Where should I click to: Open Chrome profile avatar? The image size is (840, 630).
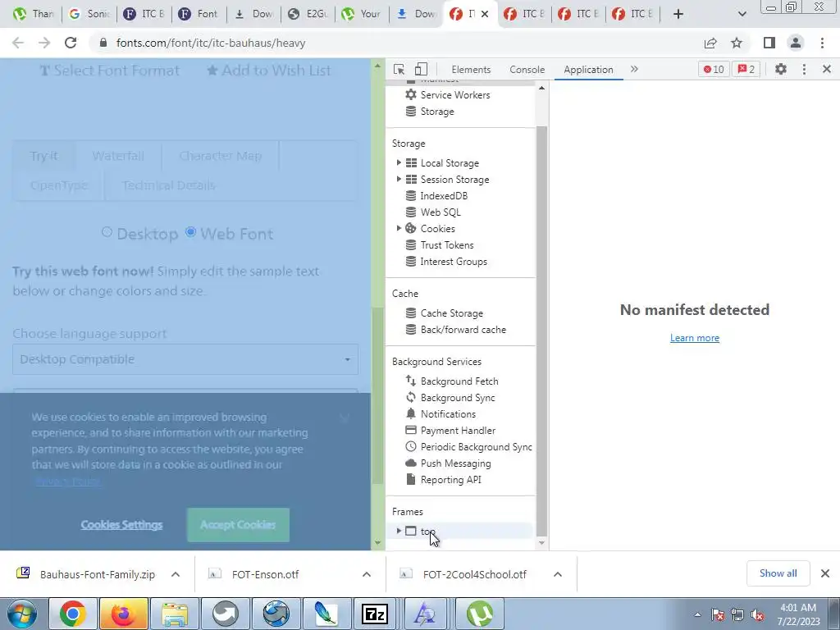(796, 43)
